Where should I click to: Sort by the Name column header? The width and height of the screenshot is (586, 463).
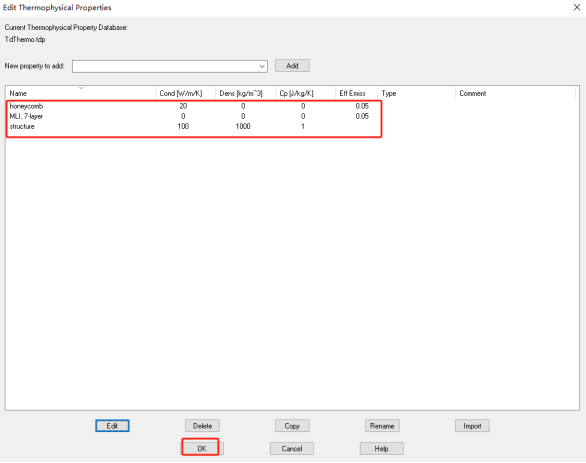click(x=80, y=93)
